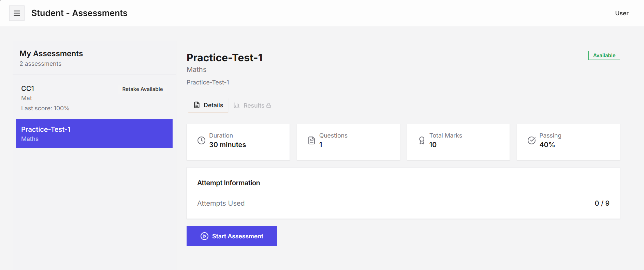The image size is (644, 270).
Task: Click the Last score 100% text
Action: click(45, 108)
